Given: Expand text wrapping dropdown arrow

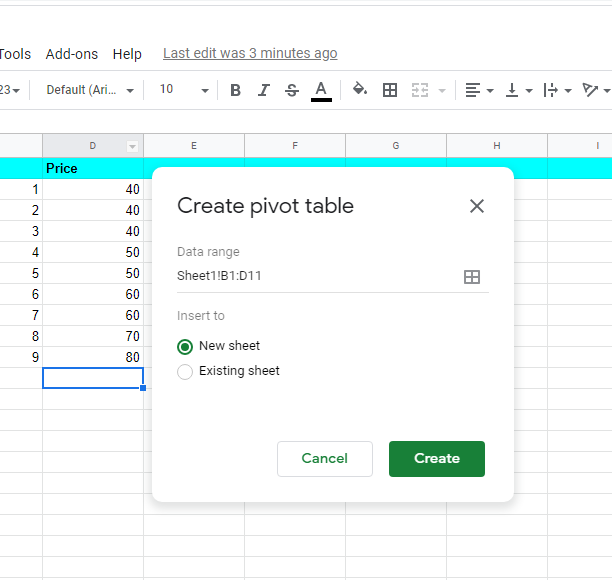Looking at the screenshot, I should point(568,91).
